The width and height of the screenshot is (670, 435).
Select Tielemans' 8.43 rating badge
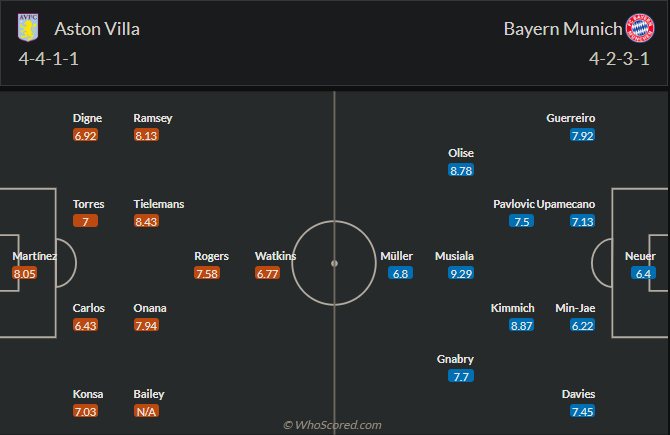click(x=147, y=221)
